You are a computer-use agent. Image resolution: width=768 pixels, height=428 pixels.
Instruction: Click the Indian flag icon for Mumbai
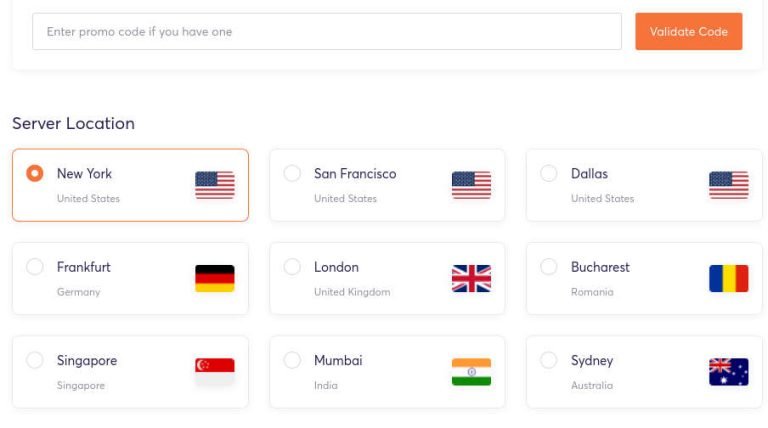(x=471, y=372)
